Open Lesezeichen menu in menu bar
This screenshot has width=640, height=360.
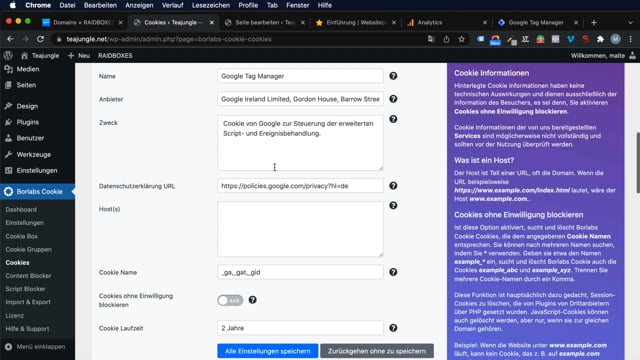[211, 5]
